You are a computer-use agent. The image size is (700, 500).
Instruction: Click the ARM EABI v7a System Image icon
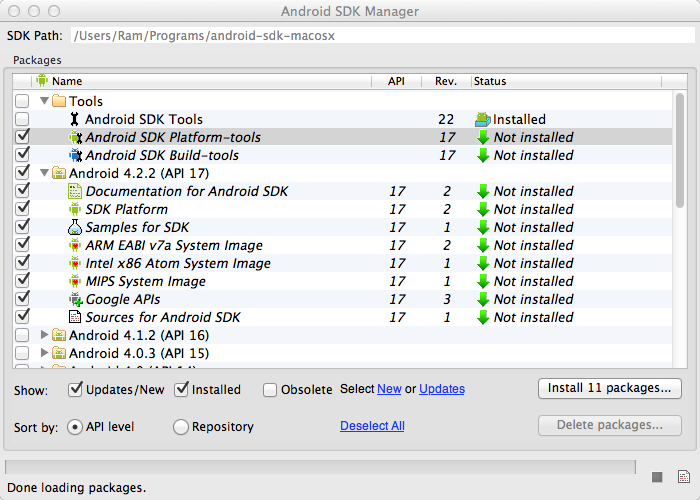[x=75, y=245]
